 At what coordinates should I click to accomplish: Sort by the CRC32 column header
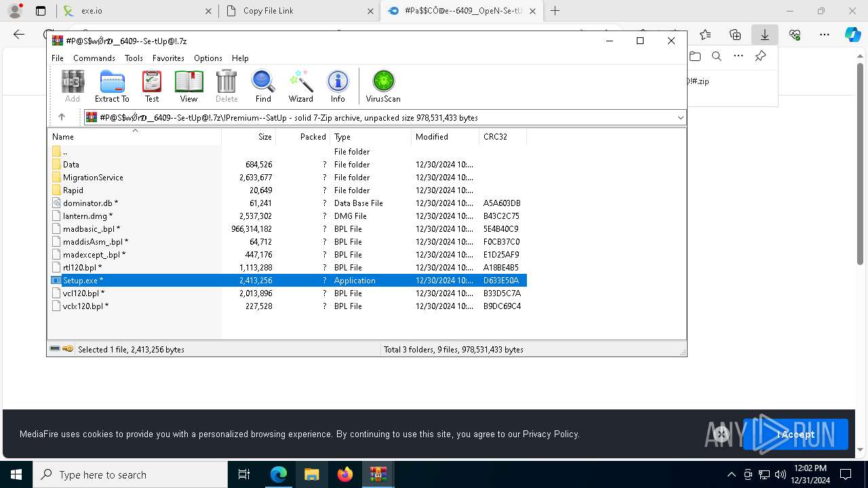[502, 137]
